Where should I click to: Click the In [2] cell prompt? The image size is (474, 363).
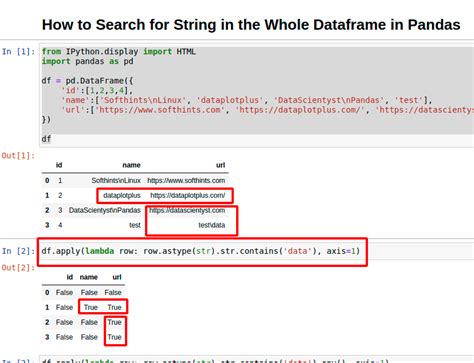(x=19, y=251)
